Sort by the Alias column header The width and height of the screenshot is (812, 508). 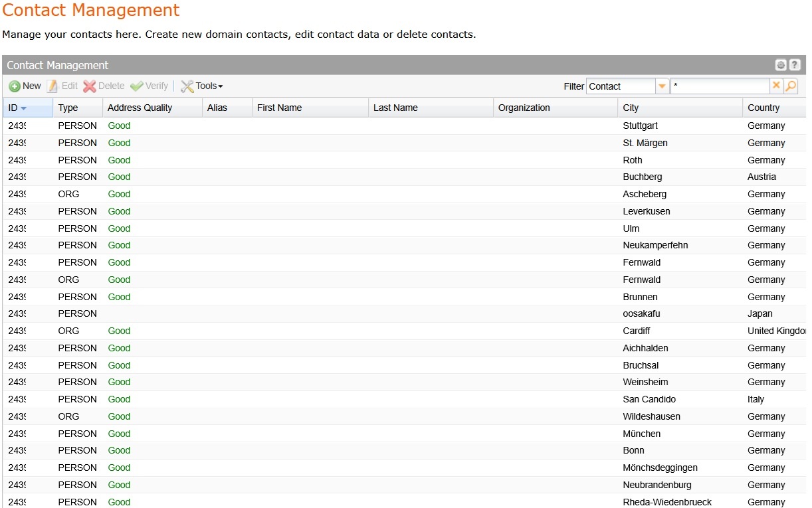227,108
